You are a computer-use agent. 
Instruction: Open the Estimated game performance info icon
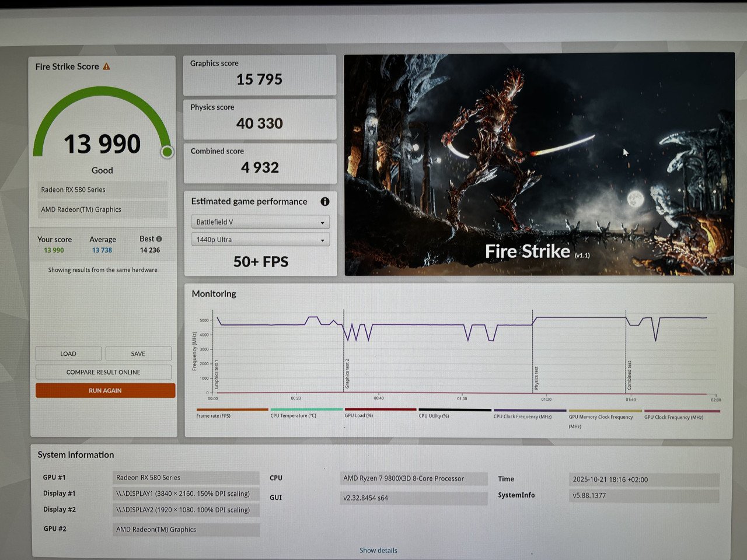(x=325, y=201)
